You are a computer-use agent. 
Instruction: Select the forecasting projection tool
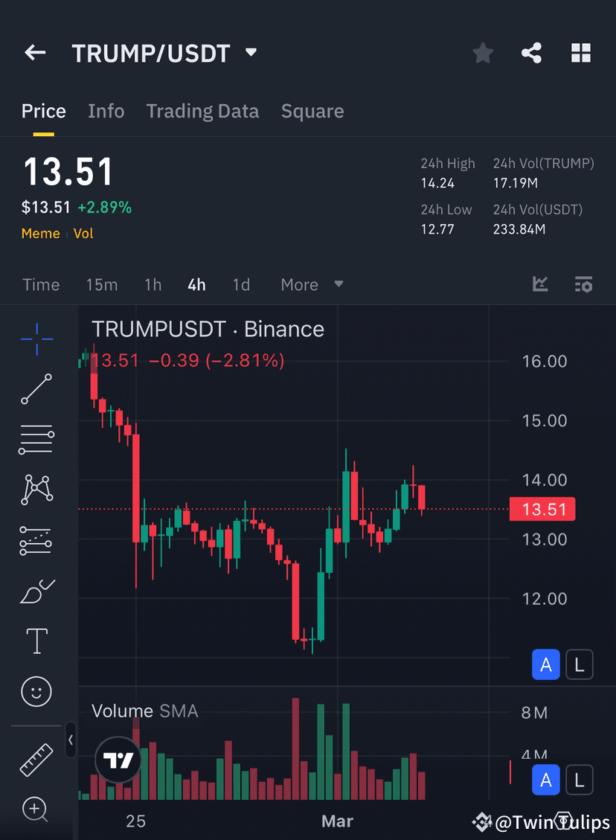pyautogui.click(x=36, y=540)
